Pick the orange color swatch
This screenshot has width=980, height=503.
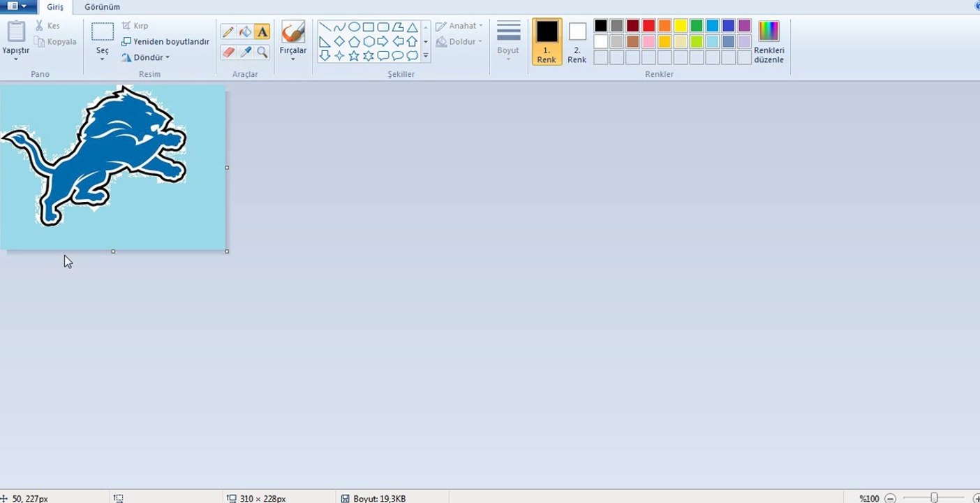[x=665, y=26]
